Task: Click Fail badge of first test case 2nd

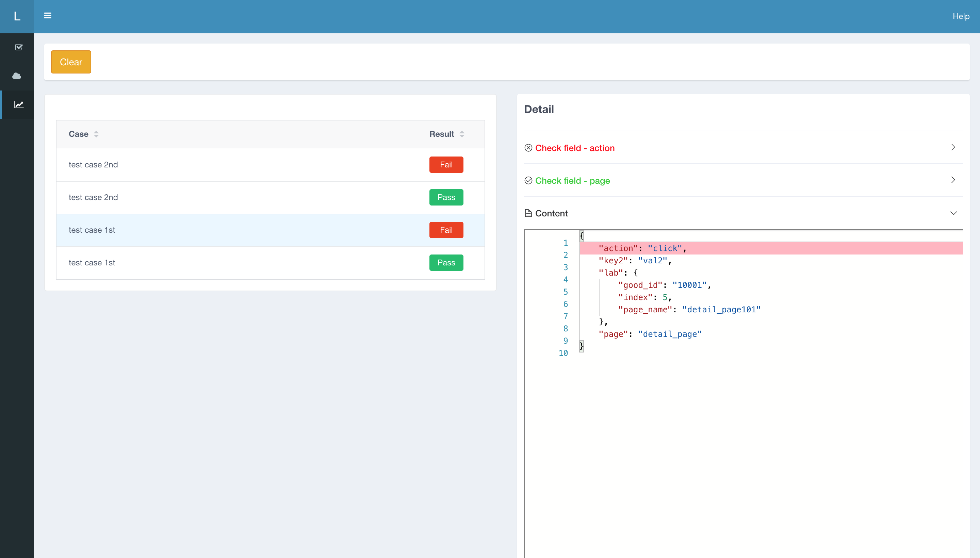Action: pyautogui.click(x=446, y=165)
